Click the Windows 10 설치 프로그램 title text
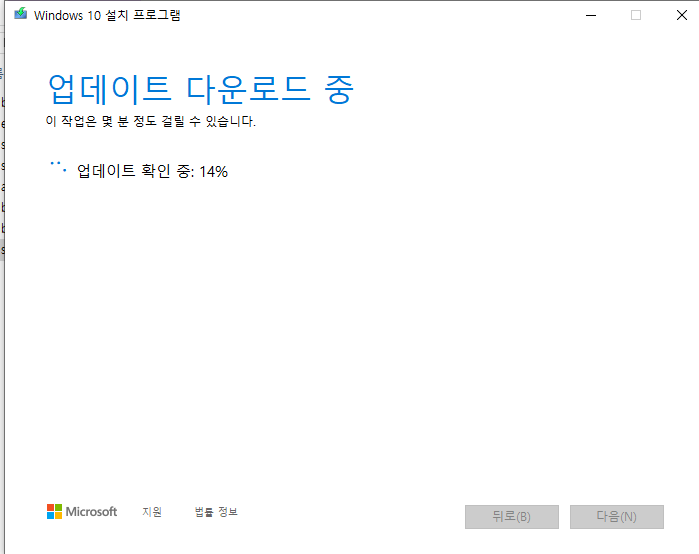This screenshot has width=699, height=554. tap(107, 15)
